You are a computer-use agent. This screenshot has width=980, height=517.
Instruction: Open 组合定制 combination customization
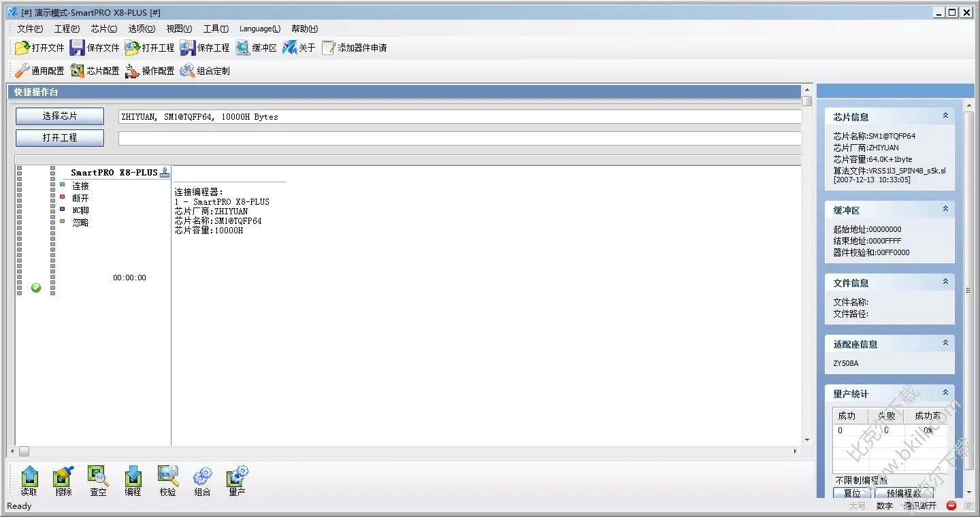click(205, 71)
